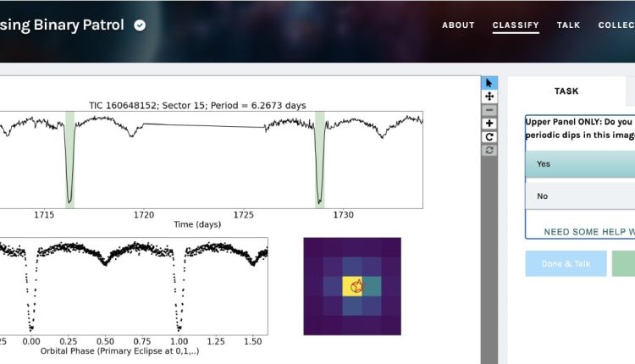Click the Done & Talk button

pyautogui.click(x=566, y=263)
